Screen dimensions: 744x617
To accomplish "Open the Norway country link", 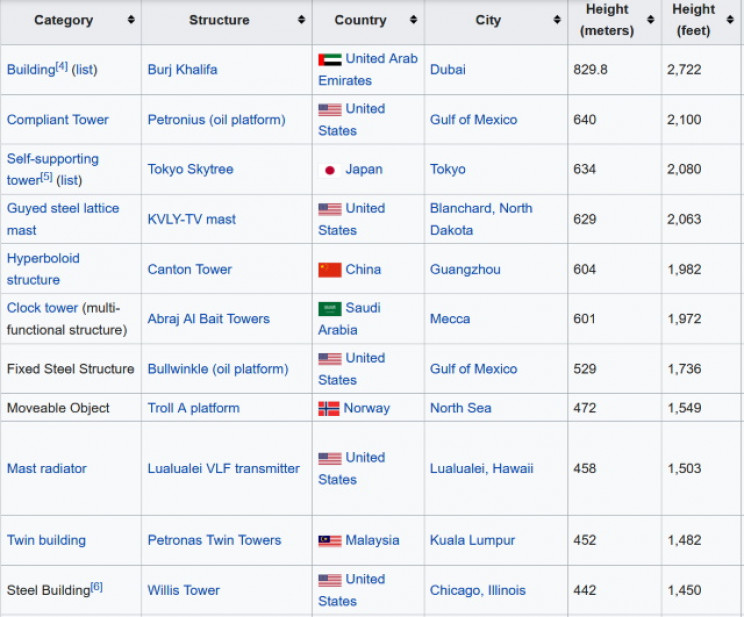I will [367, 408].
